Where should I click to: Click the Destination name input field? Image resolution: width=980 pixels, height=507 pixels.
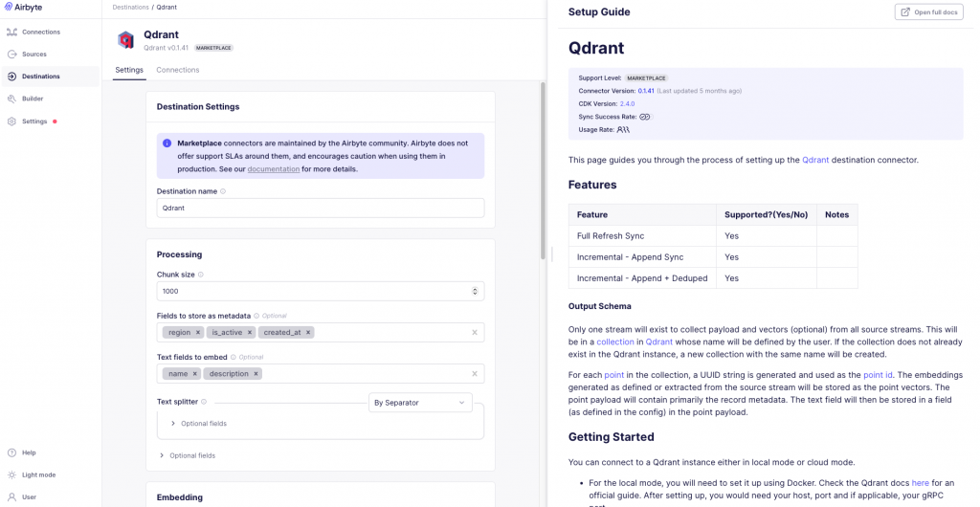pos(321,208)
